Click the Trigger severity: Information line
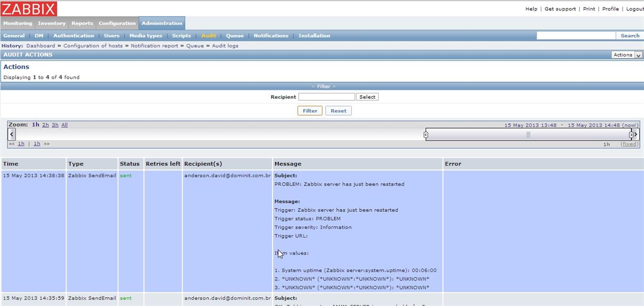The height and width of the screenshot is (306, 644). [313, 227]
